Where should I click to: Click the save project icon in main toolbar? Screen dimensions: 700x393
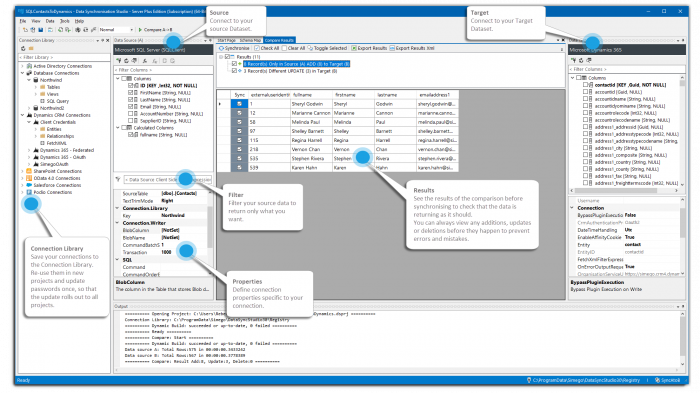pyautogui.click(x=41, y=30)
